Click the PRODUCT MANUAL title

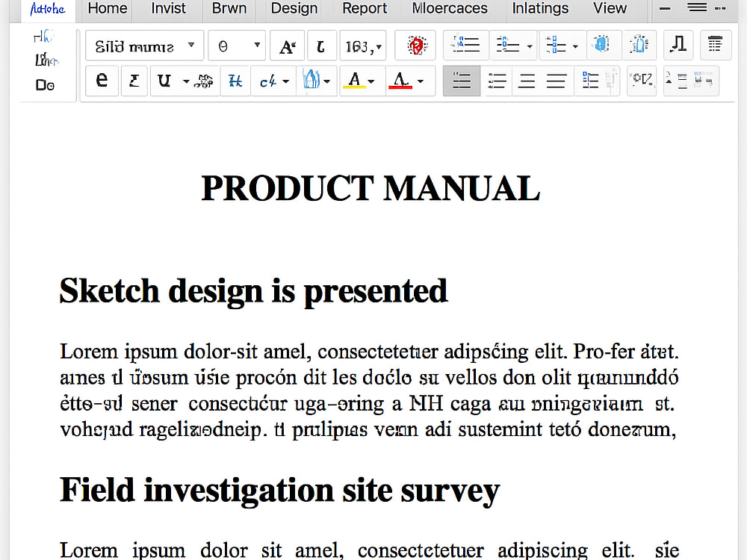coord(371,188)
